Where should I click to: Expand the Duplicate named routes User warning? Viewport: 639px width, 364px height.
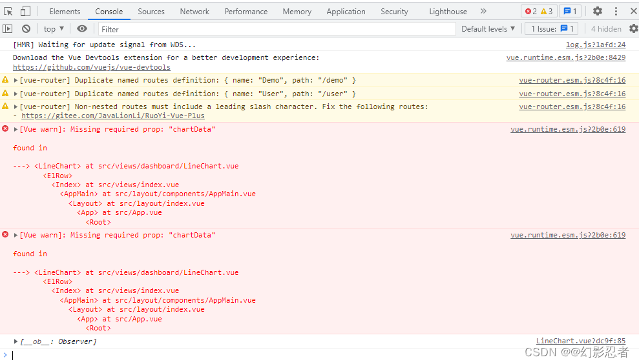pos(16,94)
